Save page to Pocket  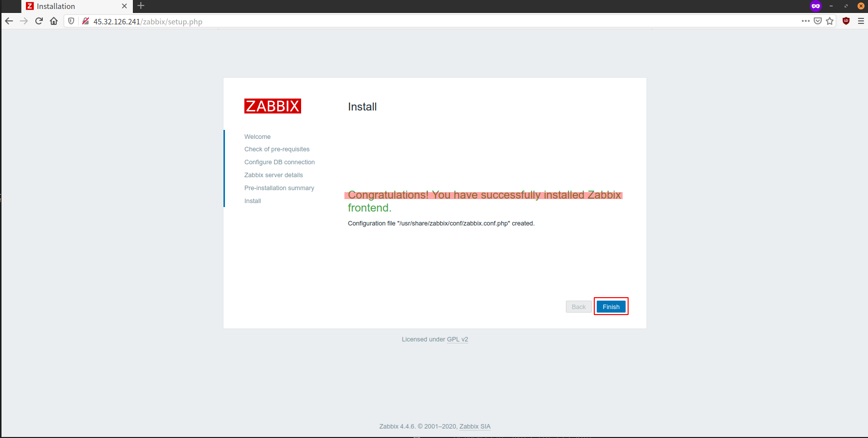click(818, 21)
